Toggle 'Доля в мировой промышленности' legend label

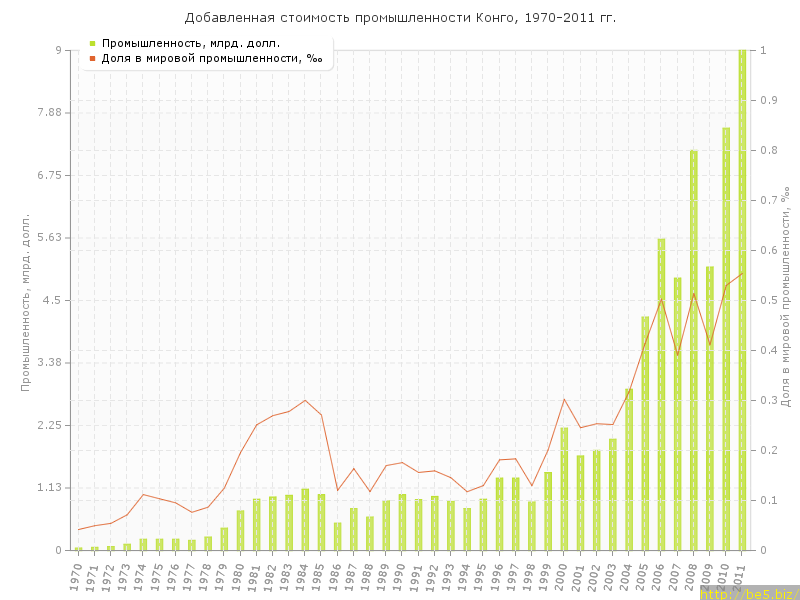212,58
